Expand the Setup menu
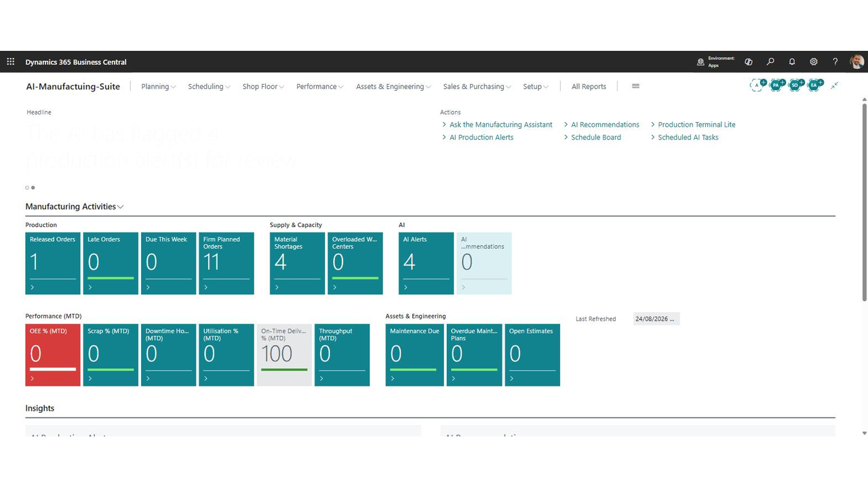This screenshot has width=868, height=488. [536, 87]
